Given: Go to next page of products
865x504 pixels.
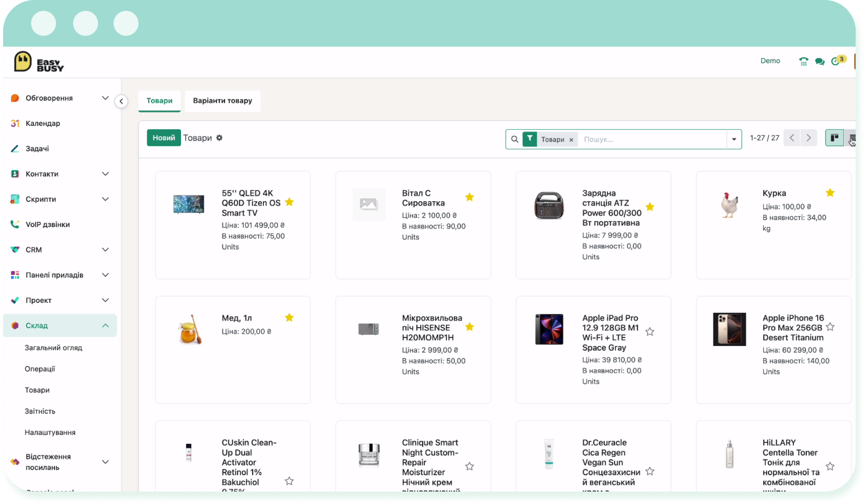Looking at the screenshot, I should (808, 138).
